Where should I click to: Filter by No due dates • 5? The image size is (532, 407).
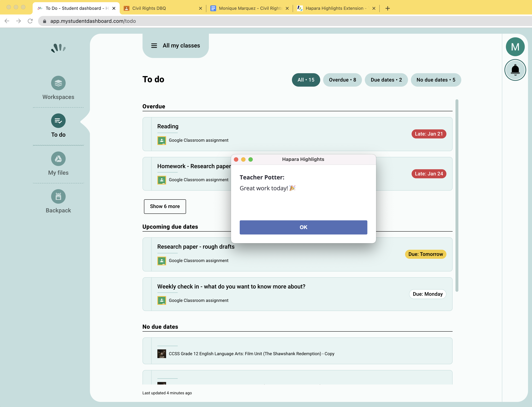coord(436,80)
